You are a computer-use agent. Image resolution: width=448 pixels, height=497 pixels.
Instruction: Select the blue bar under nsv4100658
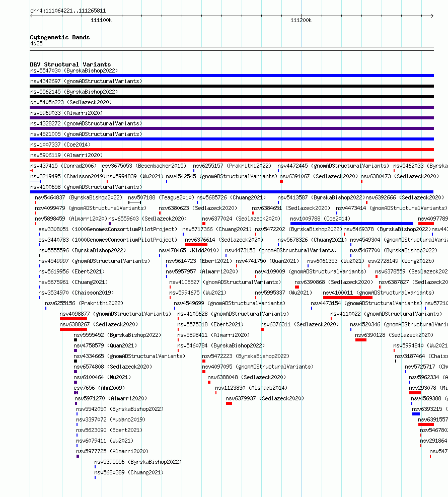click(232, 192)
